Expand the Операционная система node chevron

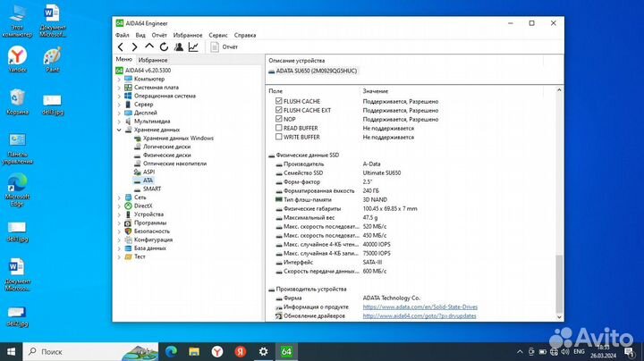tap(119, 96)
